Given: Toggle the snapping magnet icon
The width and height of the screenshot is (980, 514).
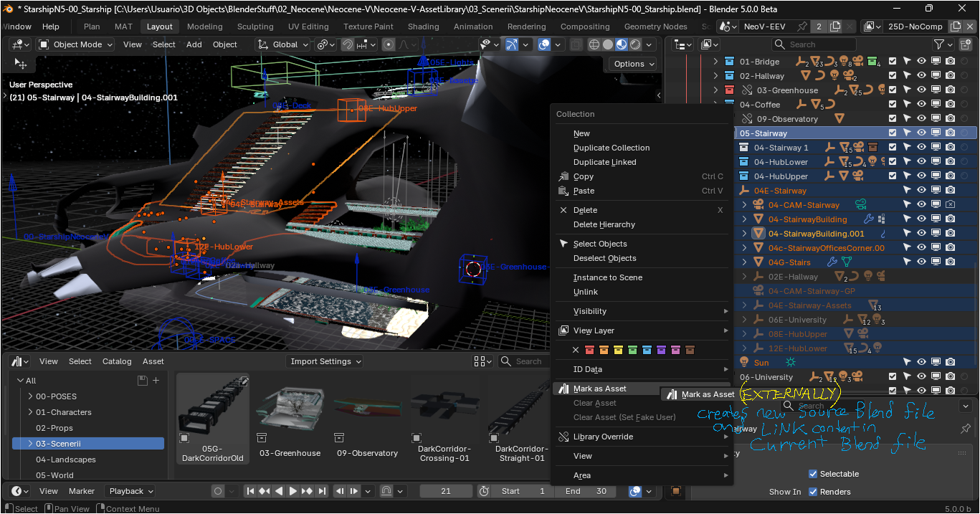Looking at the screenshot, I should [347, 44].
